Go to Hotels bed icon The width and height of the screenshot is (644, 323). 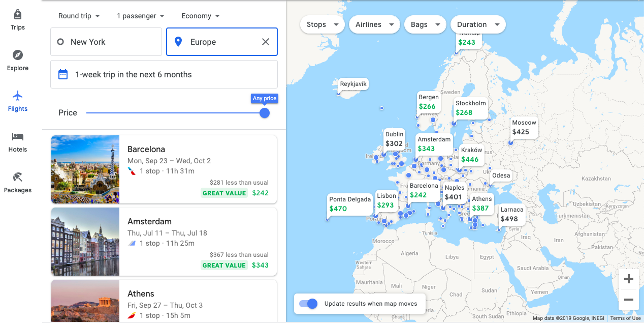[18, 136]
